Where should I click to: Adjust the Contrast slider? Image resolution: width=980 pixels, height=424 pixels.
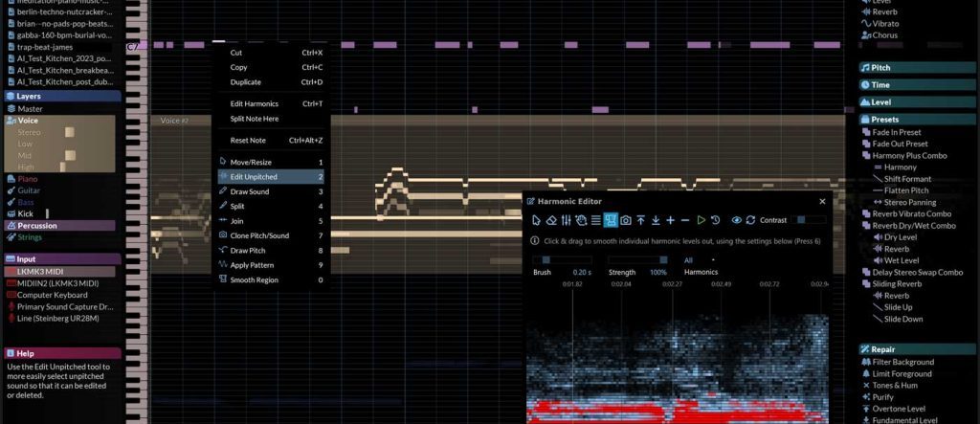point(808,220)
